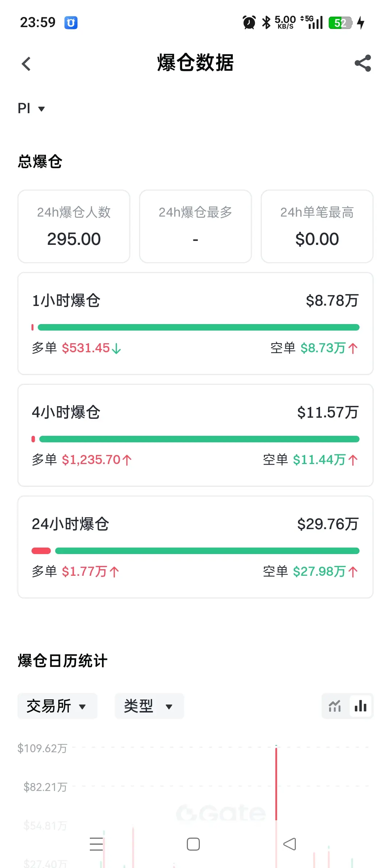391x868 pixels.
Task: Tap the share icon
Action: [x=363, y=63]
